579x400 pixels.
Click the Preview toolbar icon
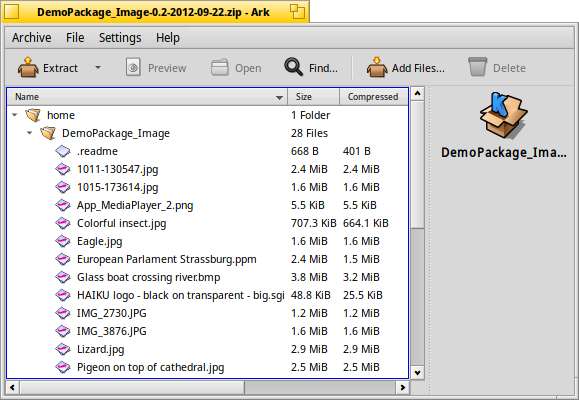[133, 67]
